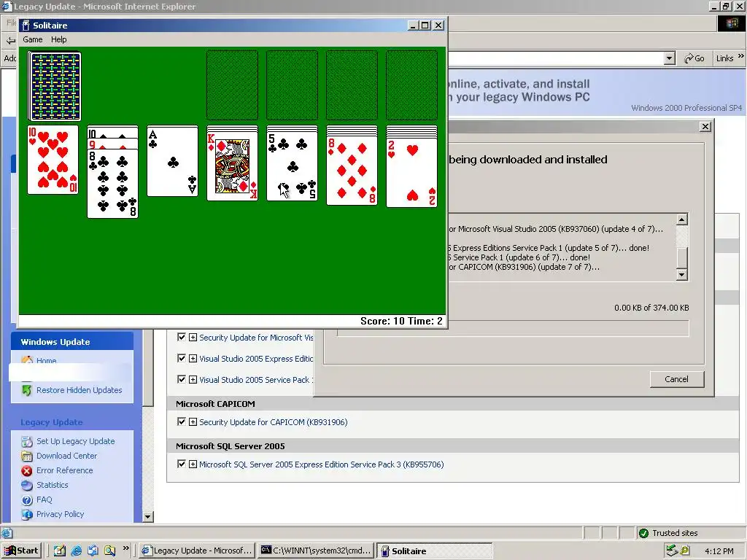Expand Security Update for CAPICOM details

tap(193, 421)
